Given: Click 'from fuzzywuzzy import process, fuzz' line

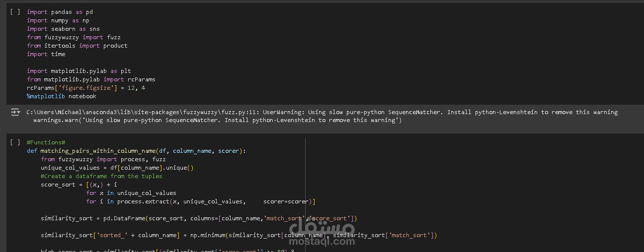Looking at the screenshot, I should click(103, 159).
